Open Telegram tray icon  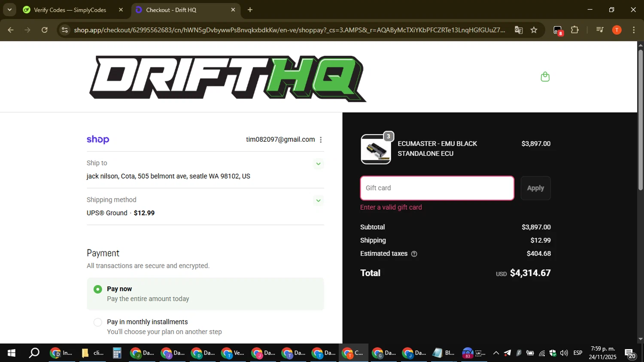(x=507, y=353)
